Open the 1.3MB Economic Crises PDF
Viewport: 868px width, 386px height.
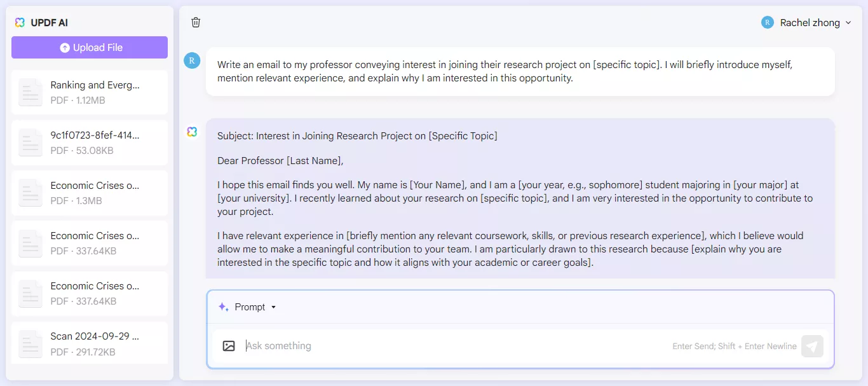89,193
